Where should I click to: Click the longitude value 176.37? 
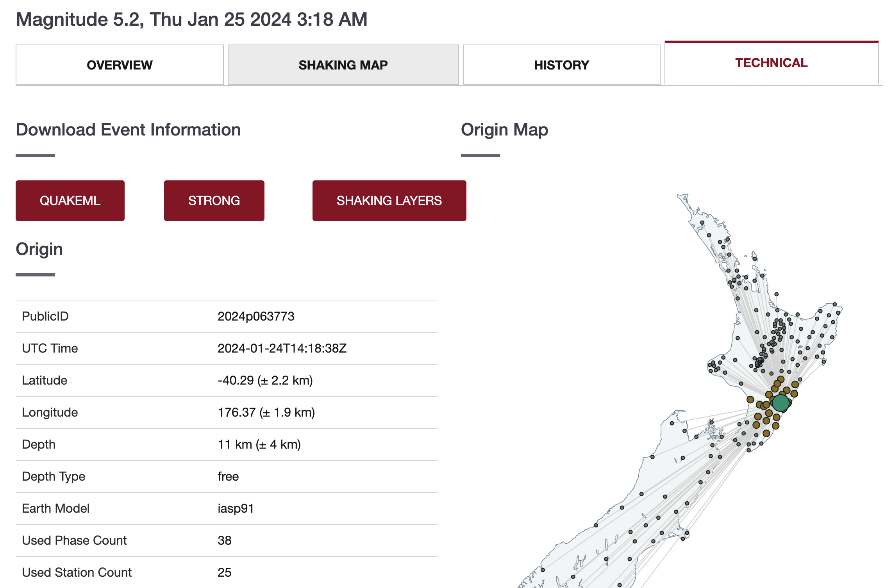(266, 412)
